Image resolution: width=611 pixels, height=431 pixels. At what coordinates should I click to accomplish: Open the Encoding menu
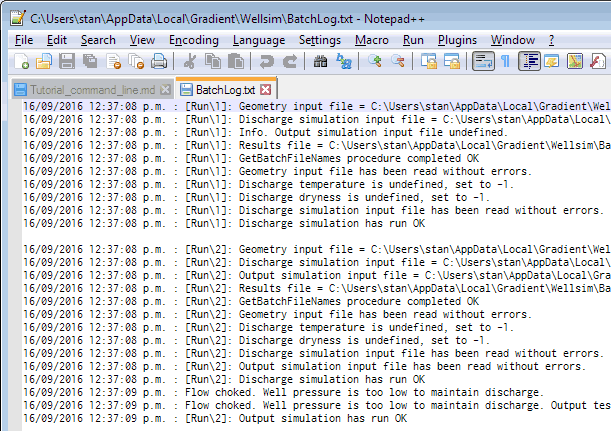click(x=194, y=40)
